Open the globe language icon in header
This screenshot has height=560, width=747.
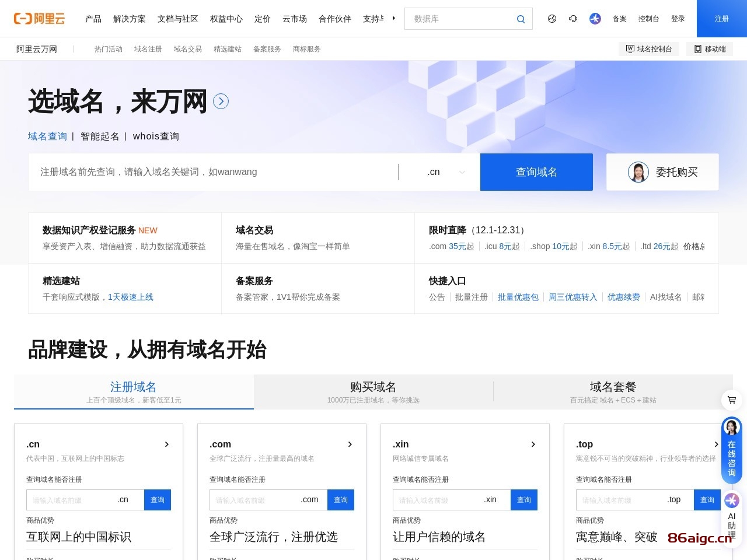click(552, 19)
